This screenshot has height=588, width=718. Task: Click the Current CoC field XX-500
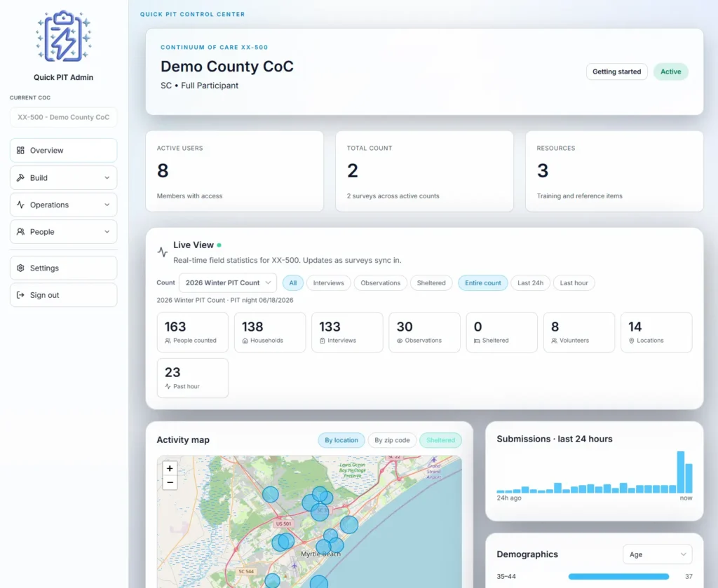[63, 117]
